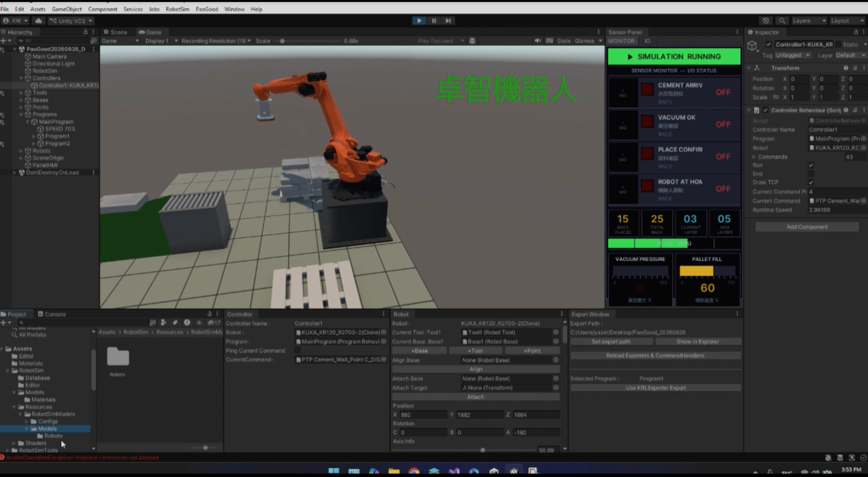This screenshot has width=868, height=477.
Task: Expand Program1 in the Hierarchy
Action: click(34, 136)
